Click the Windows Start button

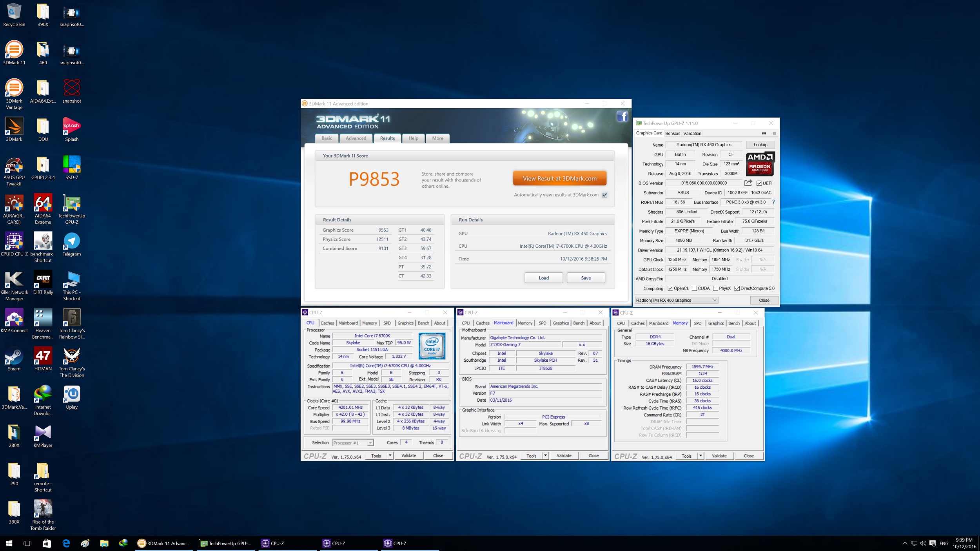click(9, 543)
